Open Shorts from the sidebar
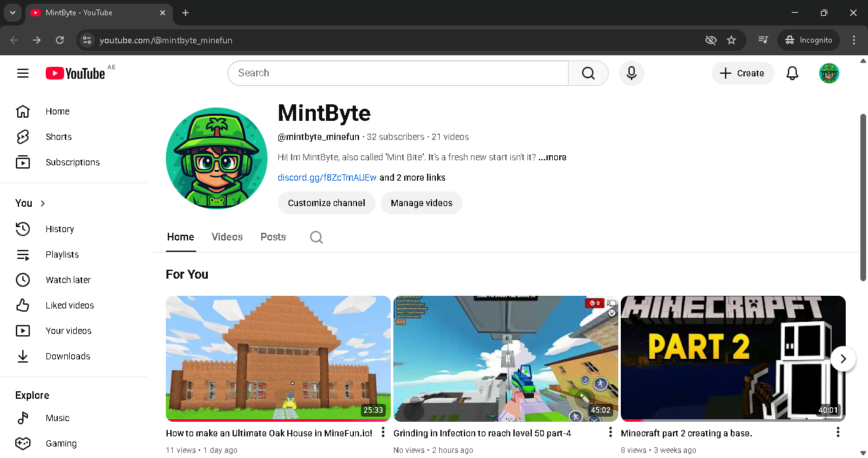 coord(58,137)
